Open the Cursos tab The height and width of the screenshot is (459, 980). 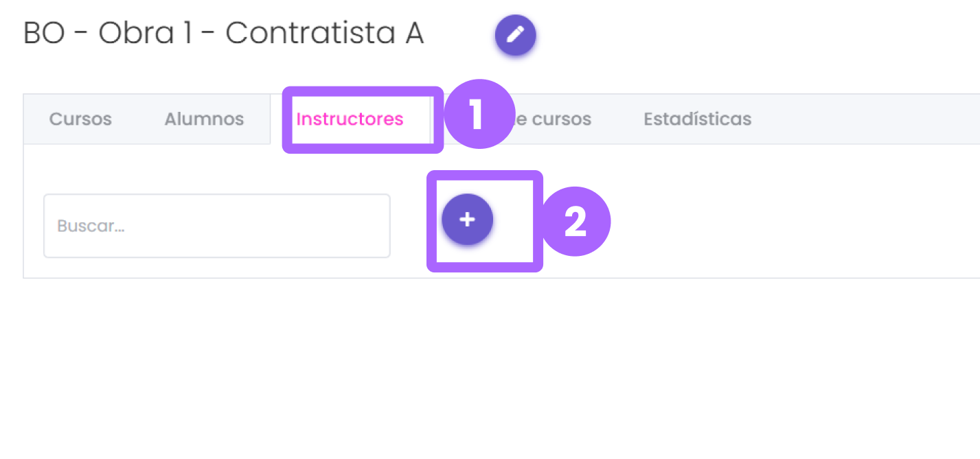[x=80, y=119]
